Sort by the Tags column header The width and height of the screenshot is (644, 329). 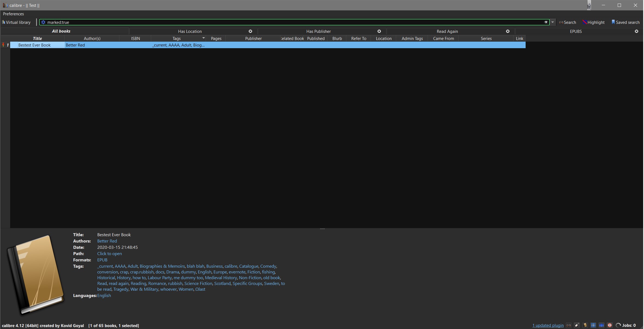pos(176,39)
